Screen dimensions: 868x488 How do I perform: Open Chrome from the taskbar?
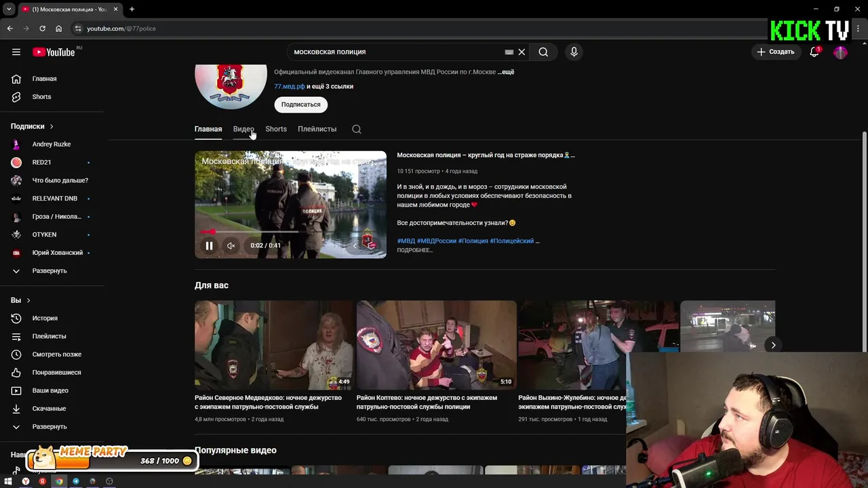pyautogui.click(x=59, y=482)
